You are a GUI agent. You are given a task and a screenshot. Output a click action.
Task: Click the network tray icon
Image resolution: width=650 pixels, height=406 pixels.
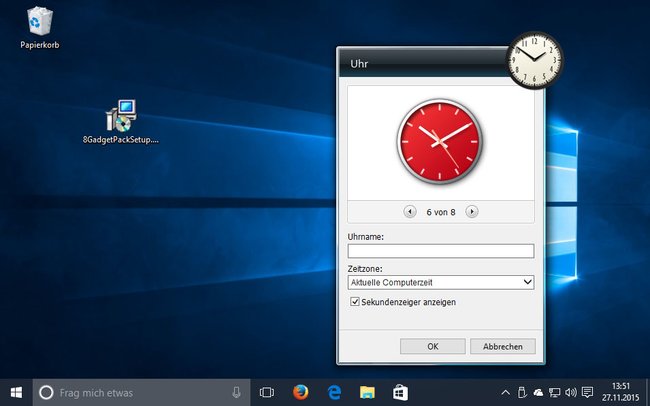554,392
